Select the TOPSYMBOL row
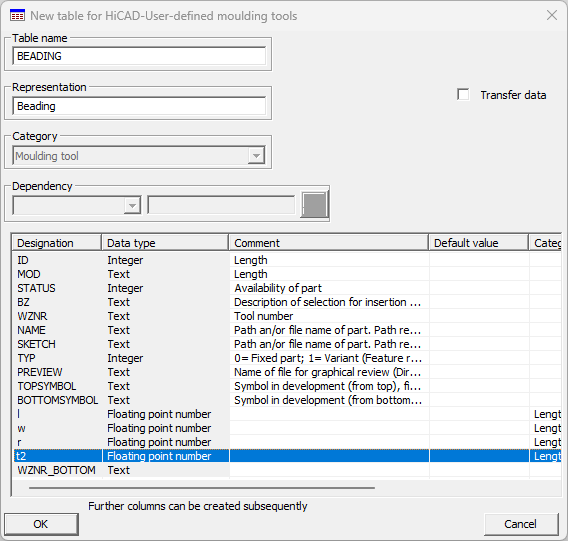The width and height of the screenshot is (568, 541). coord(287,386)
